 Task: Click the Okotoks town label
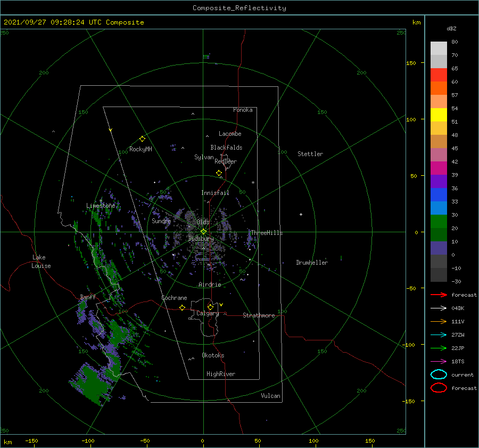point(213,355)
